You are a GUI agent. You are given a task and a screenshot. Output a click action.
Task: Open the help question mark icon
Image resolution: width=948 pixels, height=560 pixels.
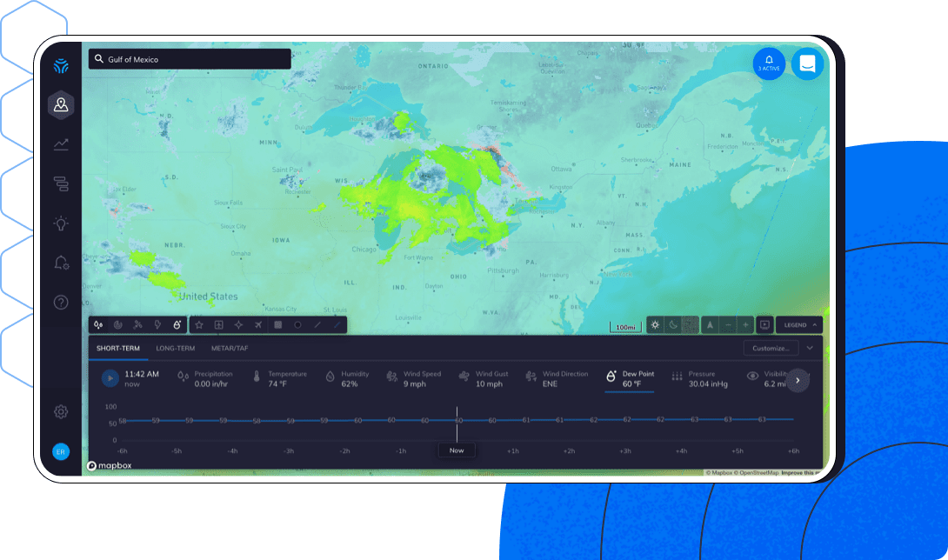coord(61,303)
